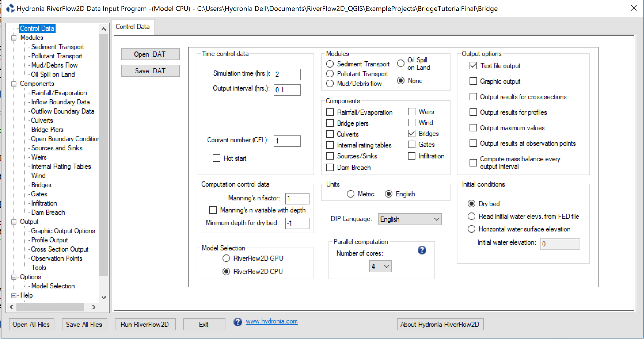Tick the Infiltration component checkbox
The width and height of the screenshot is (644, 339).
pos(412,156)
